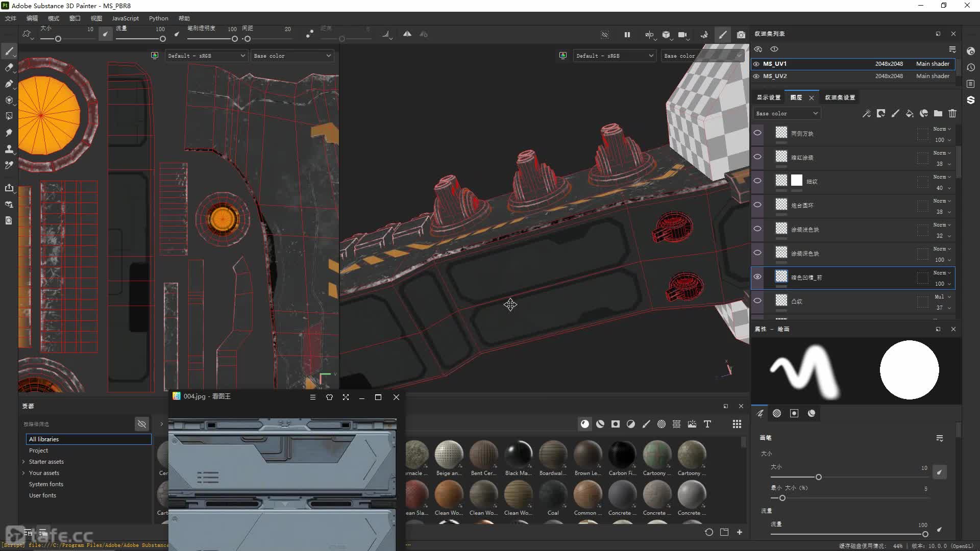The image size is (980, 551).
Task: Switch assets view to grid layout
Action: (x=737, y=424)
